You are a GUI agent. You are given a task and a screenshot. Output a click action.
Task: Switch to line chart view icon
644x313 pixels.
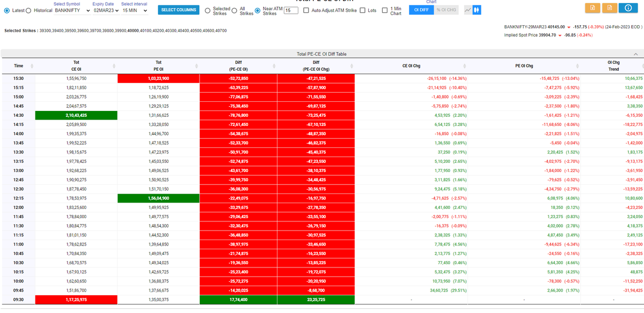click(x=468, y=10)
